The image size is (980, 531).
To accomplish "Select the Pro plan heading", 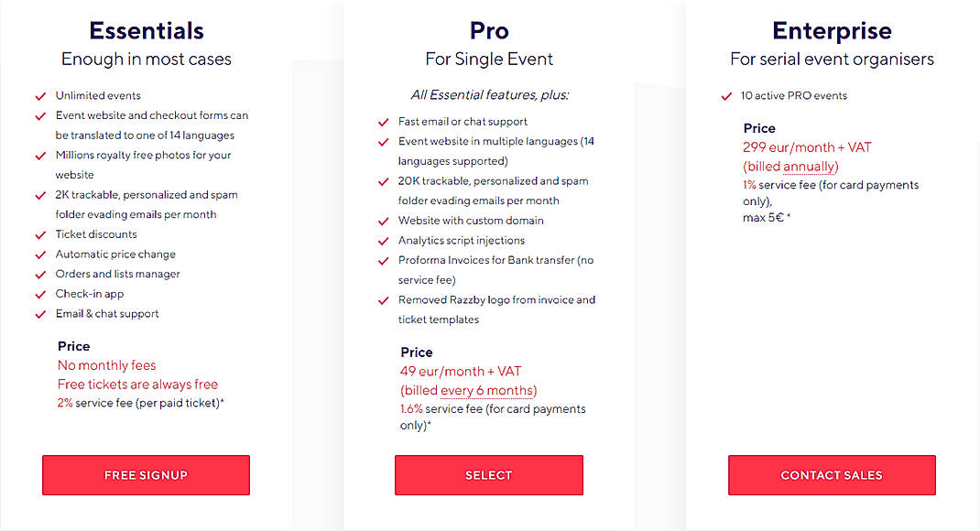I will tap(488, 30).
